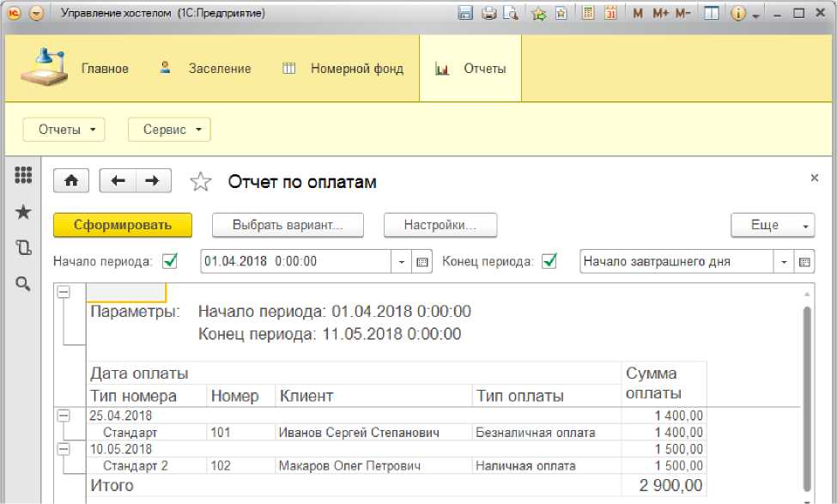The width and height of the screenshot is (837, 504).
Task: Open dropdown arrow of Конец периода field
Action: click(x=784, y=262)
